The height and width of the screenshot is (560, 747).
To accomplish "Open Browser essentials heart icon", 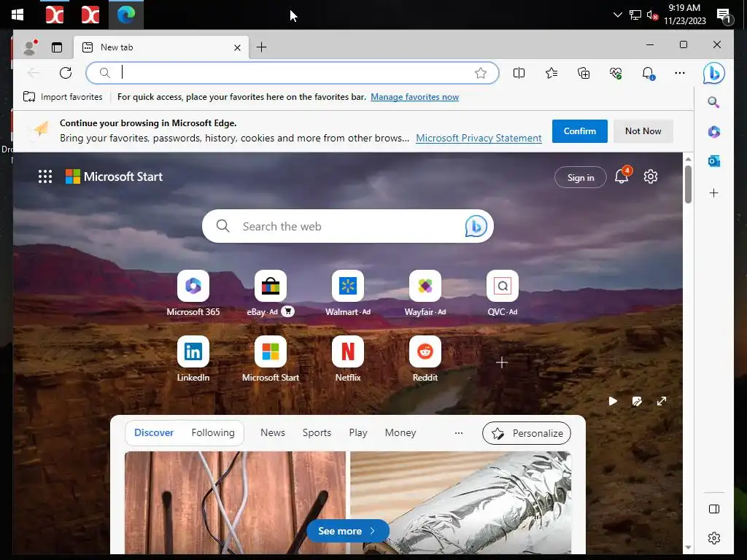I will [x=616, y=73].
